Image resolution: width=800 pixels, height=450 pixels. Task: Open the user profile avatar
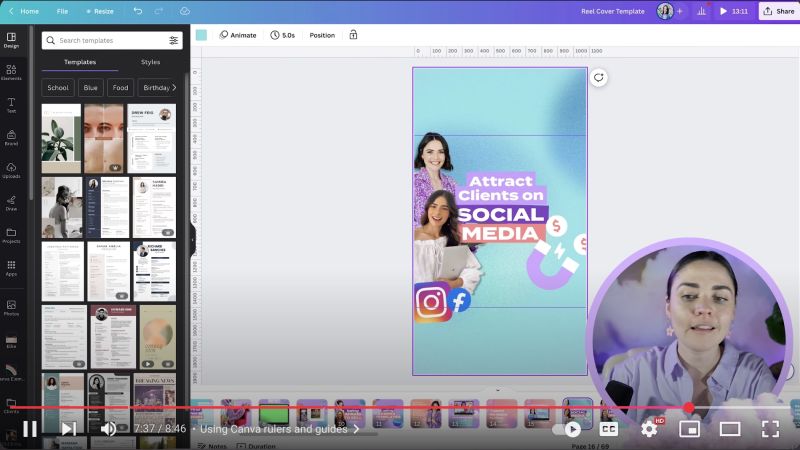(665, 11)
